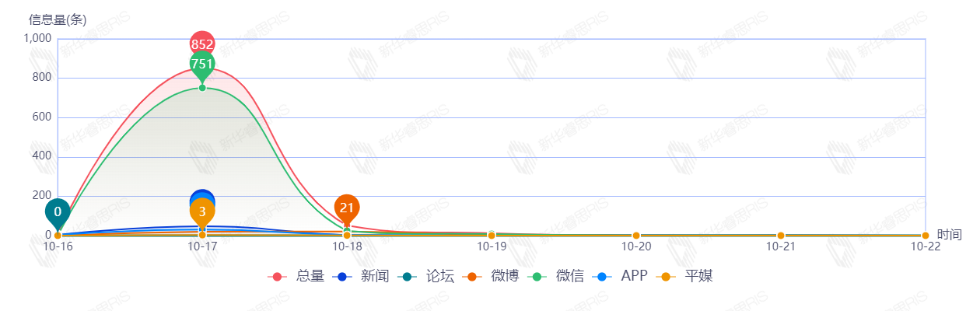Click the teal 论坛 legend marker icon
Viewport: 980px width, 311px height.
coord(407,276)
